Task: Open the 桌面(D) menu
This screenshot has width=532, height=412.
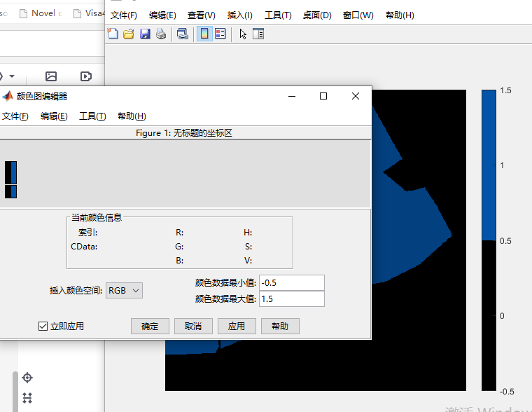Action: 317,15
